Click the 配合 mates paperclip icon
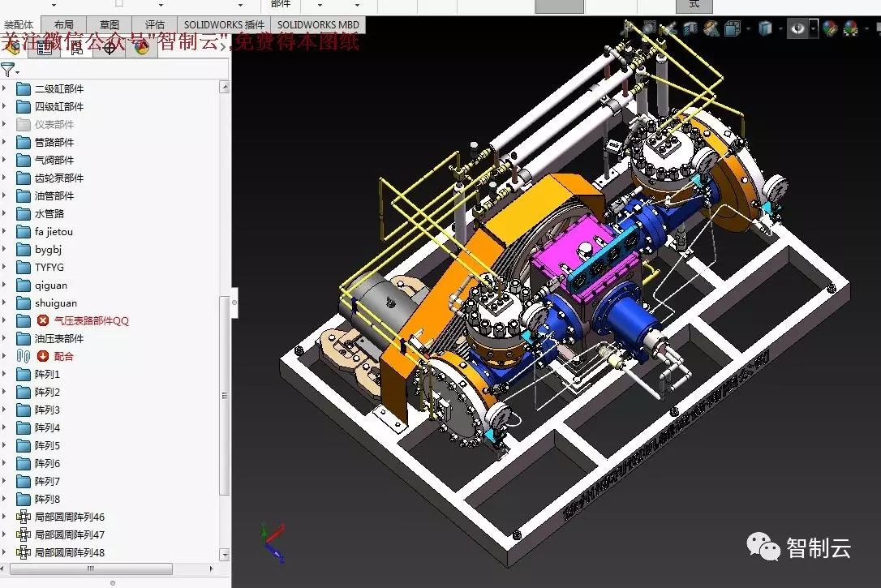Viewport: 881px width, 588px height. click(23, 356)
